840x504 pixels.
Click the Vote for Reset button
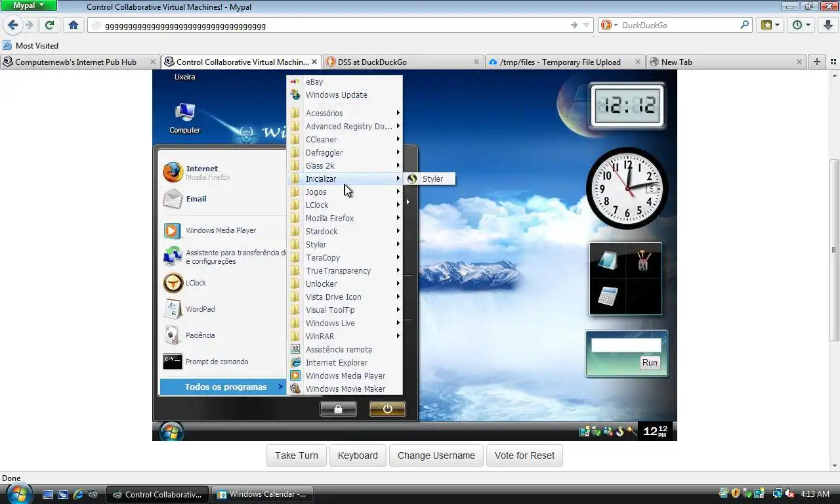click(524, 455)
